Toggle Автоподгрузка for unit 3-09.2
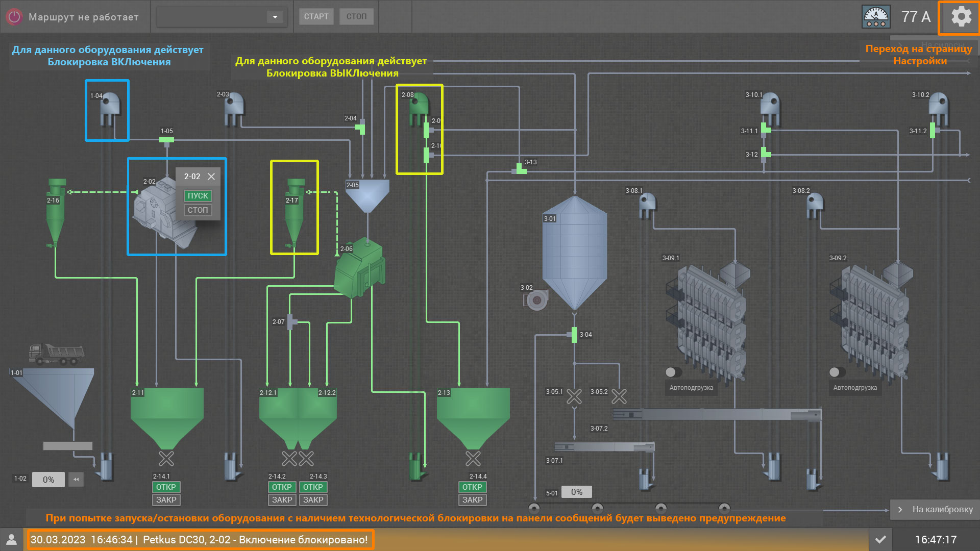 [x=837, y=372]
